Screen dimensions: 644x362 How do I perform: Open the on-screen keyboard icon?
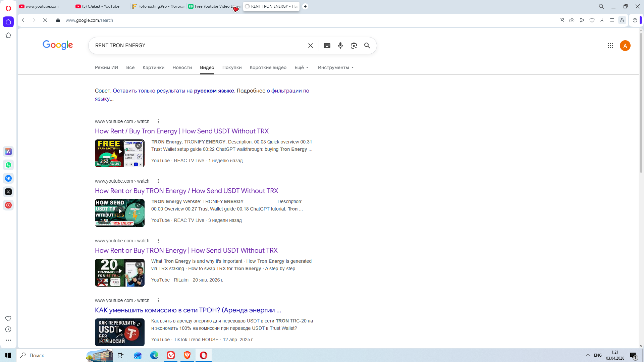tap(327, 46)
